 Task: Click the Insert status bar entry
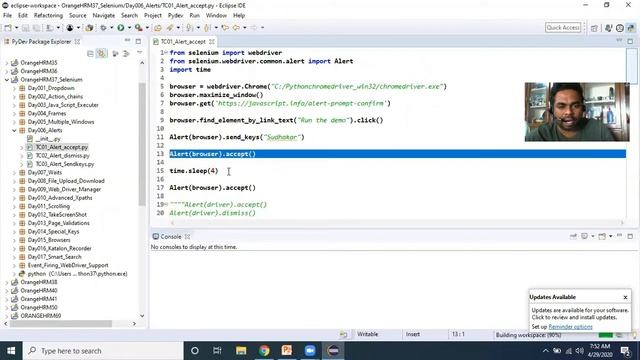(413, 334)
